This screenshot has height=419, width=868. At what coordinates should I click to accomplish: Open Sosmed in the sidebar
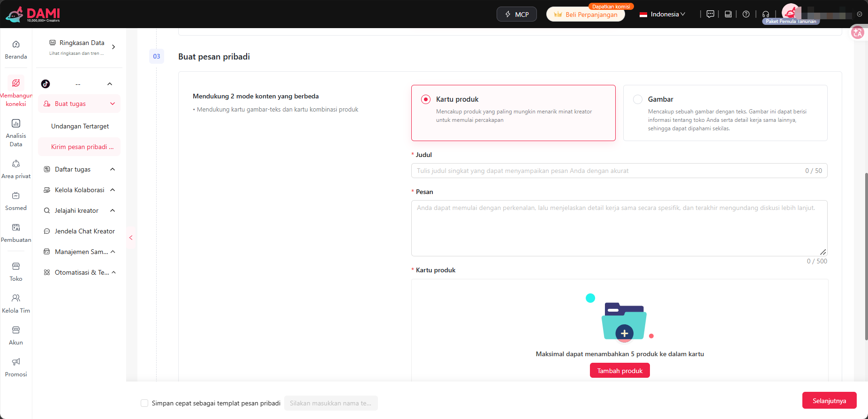point(16,202)
